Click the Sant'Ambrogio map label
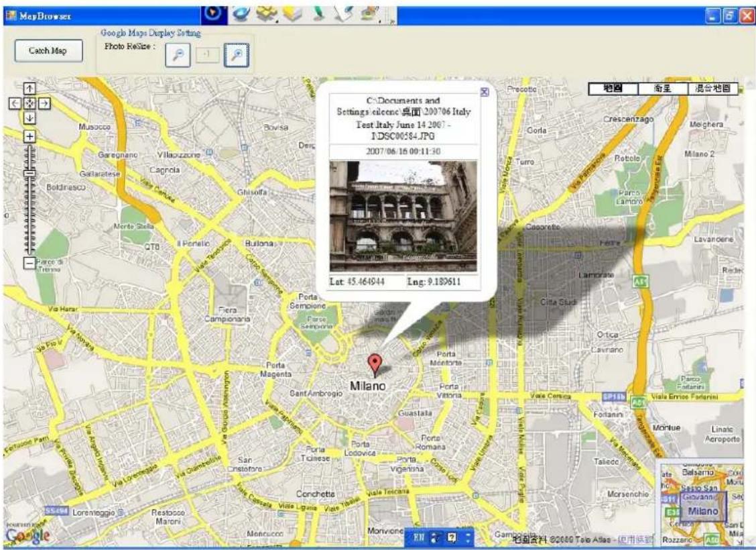This screenshot has height=550, width=756. coord(316,393)
